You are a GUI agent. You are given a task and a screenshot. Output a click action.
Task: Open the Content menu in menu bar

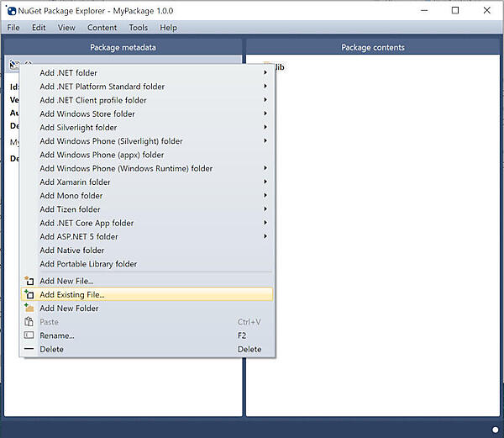[x=102, y=28]
